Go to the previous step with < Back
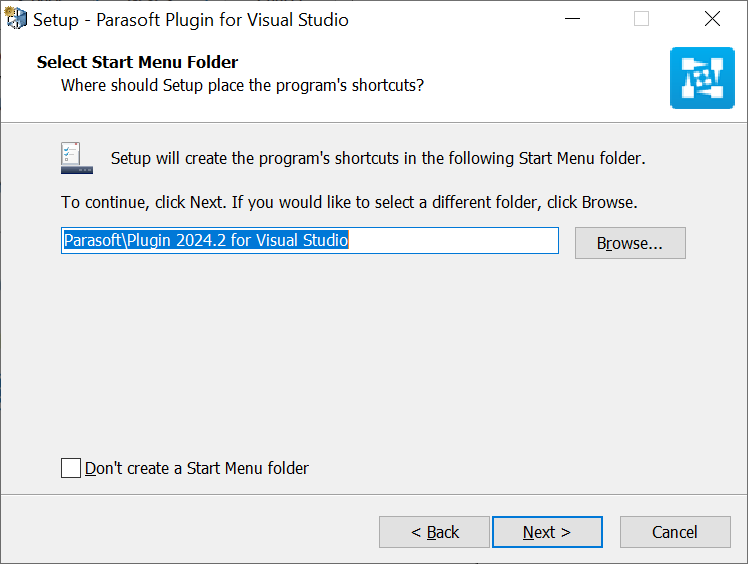Image resolution: width=748 pixels, height=564 pixels. 435,532
